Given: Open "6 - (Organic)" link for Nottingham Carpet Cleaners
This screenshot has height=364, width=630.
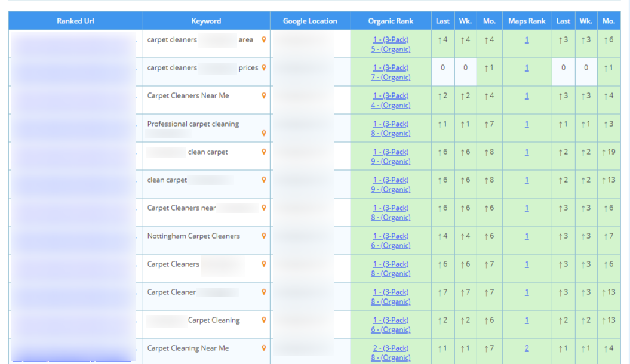Looking at the screenshot, I should tap(391, 246).
